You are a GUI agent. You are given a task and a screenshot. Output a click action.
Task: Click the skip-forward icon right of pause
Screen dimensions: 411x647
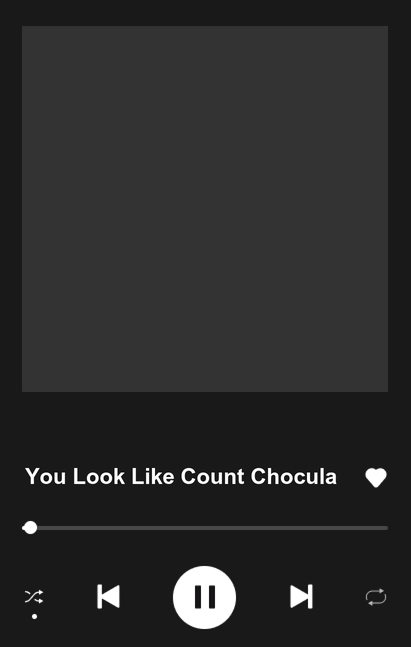pos(301,596)
